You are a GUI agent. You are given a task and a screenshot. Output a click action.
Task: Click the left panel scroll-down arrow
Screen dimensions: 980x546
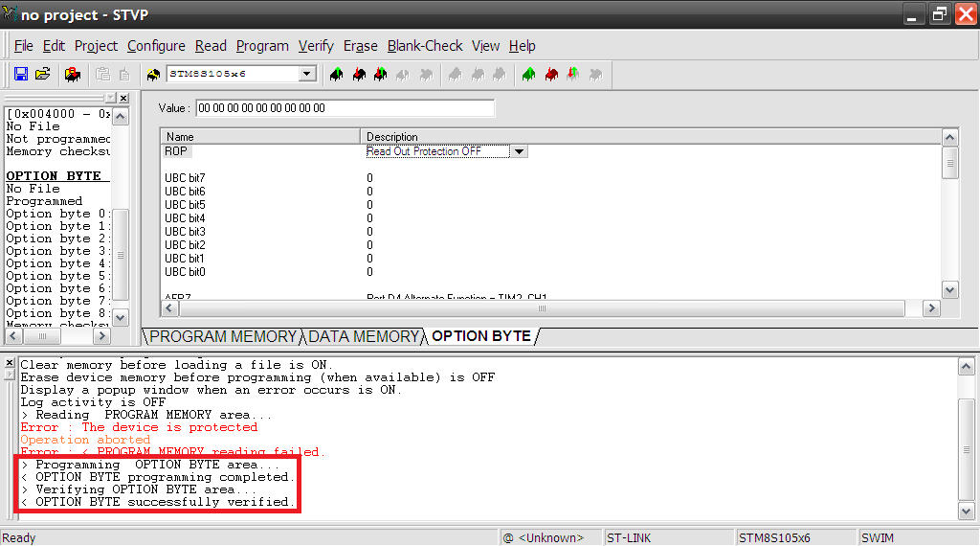tap(120, 317)
